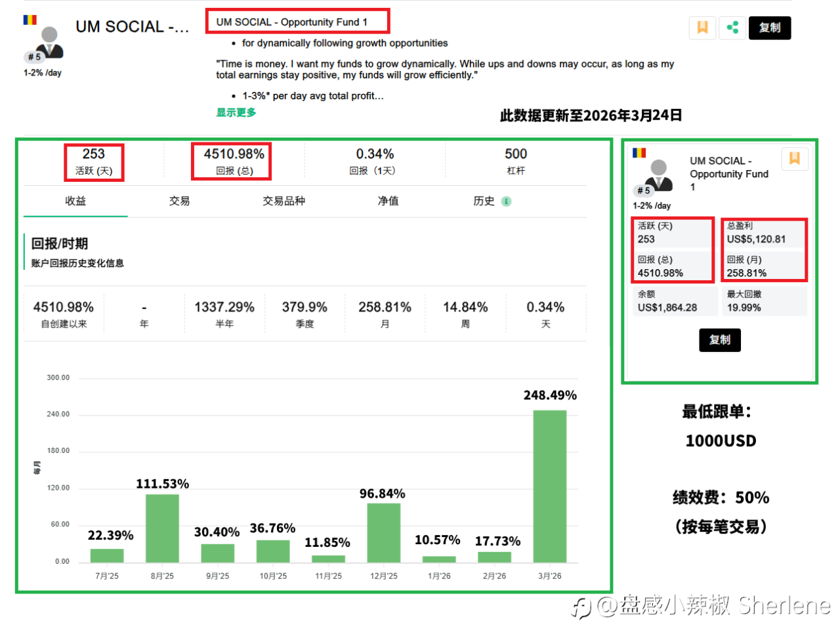Viewport: 840px width, 642px height.
Task: Click the 2月'26 bar in the chart
Action: point(495,557)
